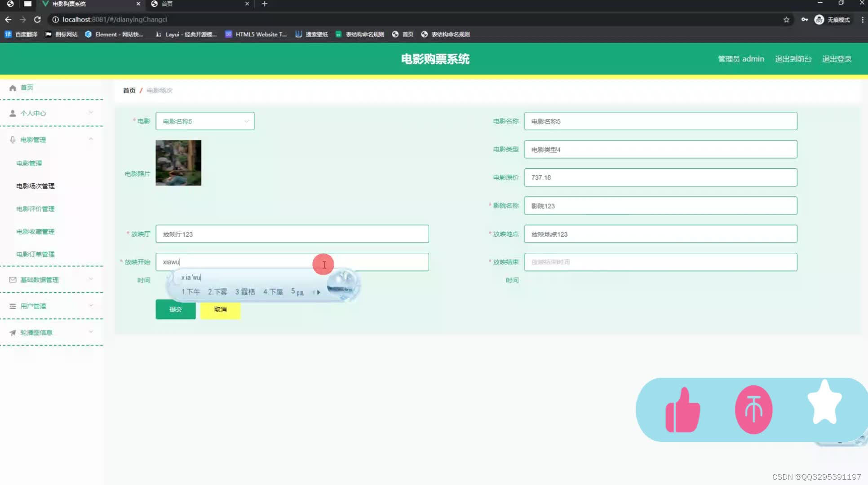This screenshot has height=485, width=868.
Task: Choose IME candidate 1 下午
Action: click(190, 292)
